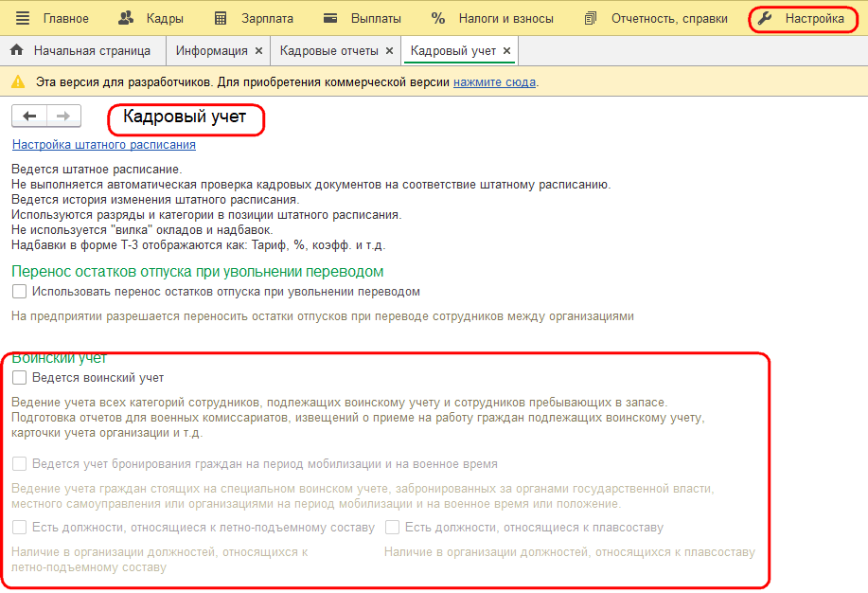Open the Главное section
Viewport: 868px width, 593px height.
(66, 19)
